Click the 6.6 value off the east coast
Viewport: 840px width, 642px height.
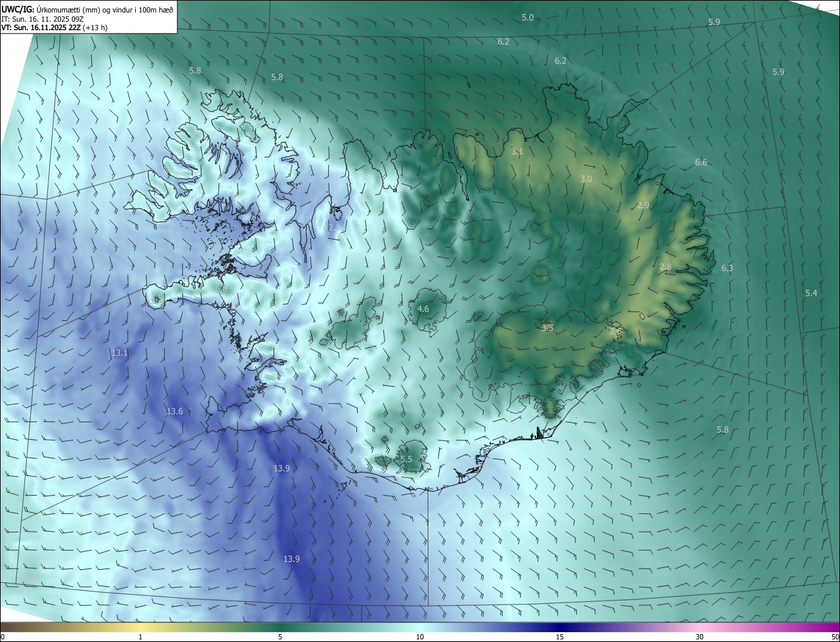(701, 163)
